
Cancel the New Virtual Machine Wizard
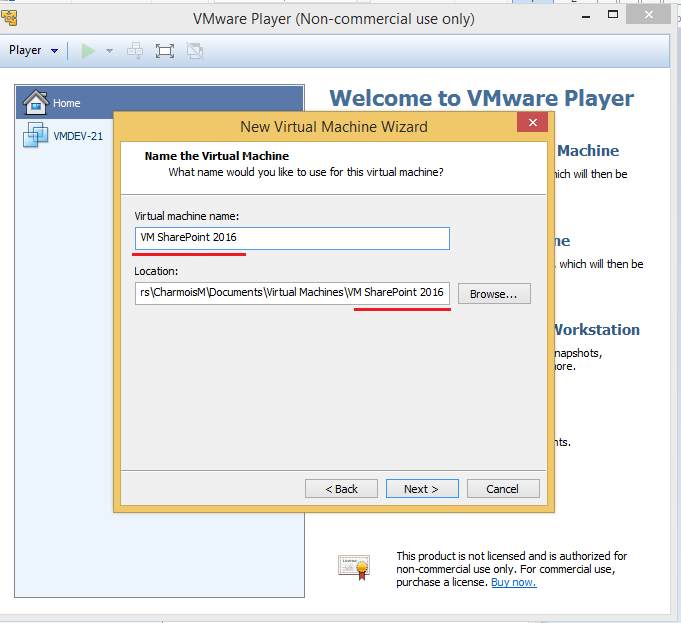click(x=503, y=489)
